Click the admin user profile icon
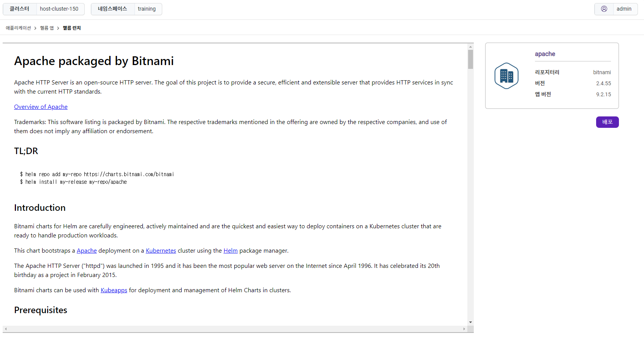This screenshot has height=339, width=644. click(604, 9)
